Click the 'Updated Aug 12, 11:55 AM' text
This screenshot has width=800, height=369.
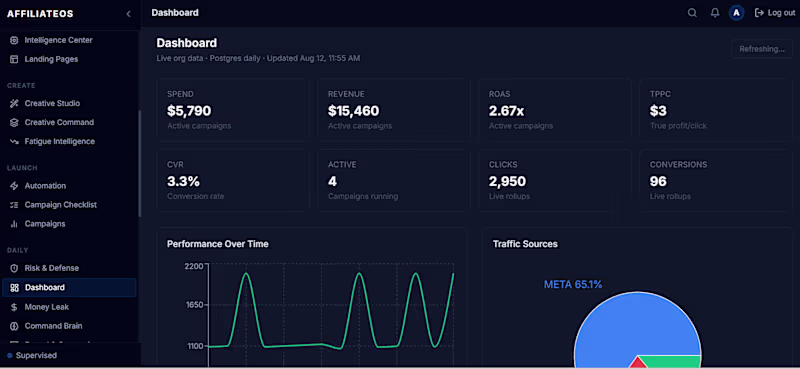click(313, 58)
